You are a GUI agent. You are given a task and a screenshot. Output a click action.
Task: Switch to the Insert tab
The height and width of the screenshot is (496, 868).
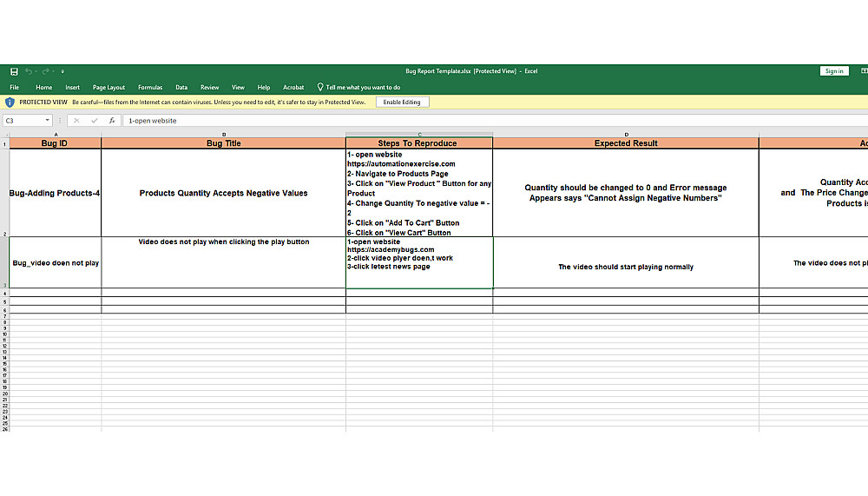73,87
